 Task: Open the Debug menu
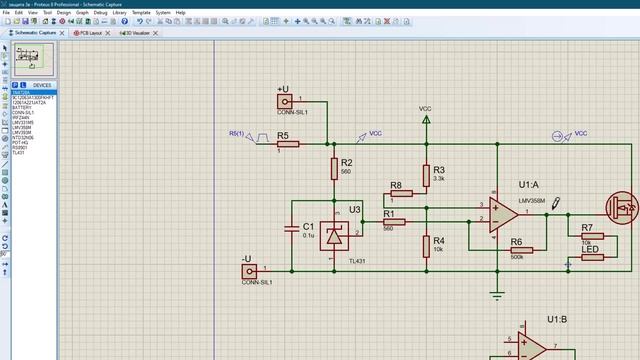click(100, 13)
